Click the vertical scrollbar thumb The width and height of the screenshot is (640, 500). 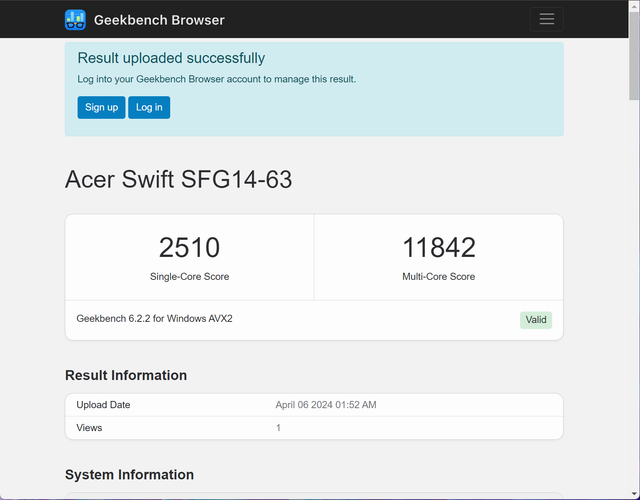click(x=634, y=55)
